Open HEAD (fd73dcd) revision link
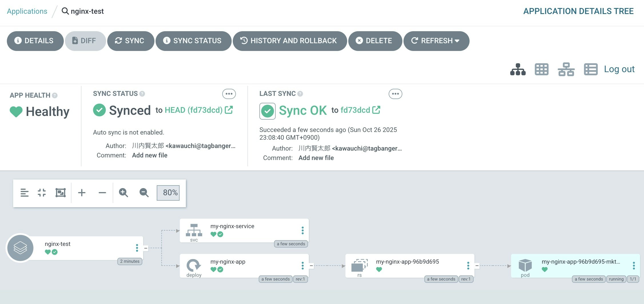Screen dimensions: 644x304 coord(199,110)
